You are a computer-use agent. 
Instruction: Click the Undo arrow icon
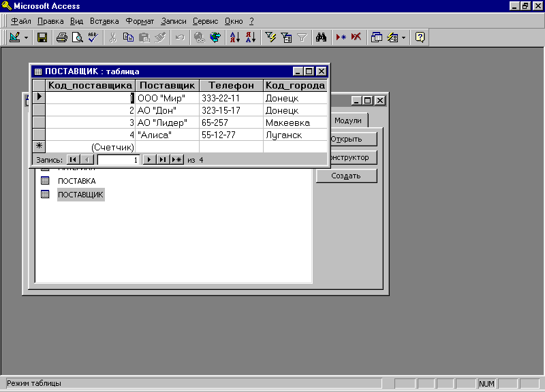click(180, 37)
